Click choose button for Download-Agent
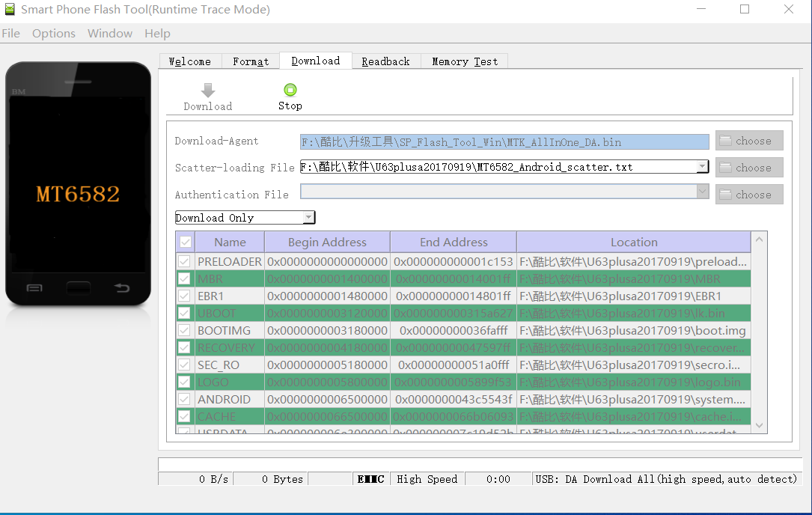 [x=749, y=141]
